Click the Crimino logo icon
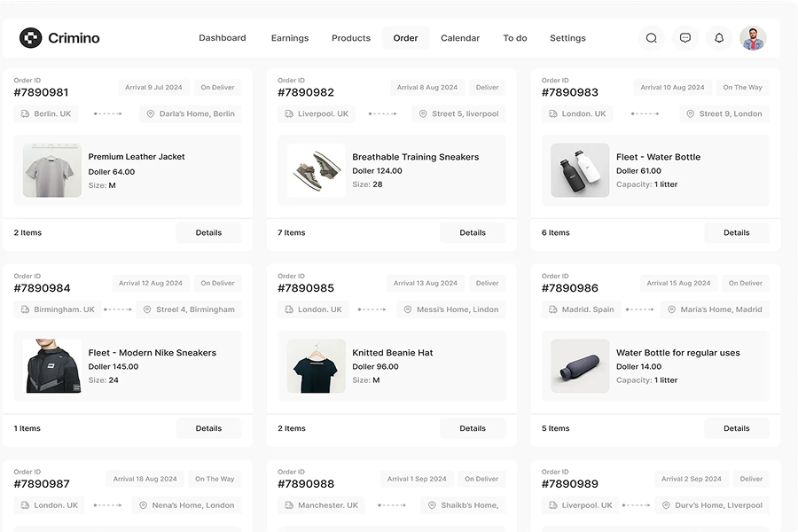The width and height of the screenshot is (798, 532). pos(31,38)
